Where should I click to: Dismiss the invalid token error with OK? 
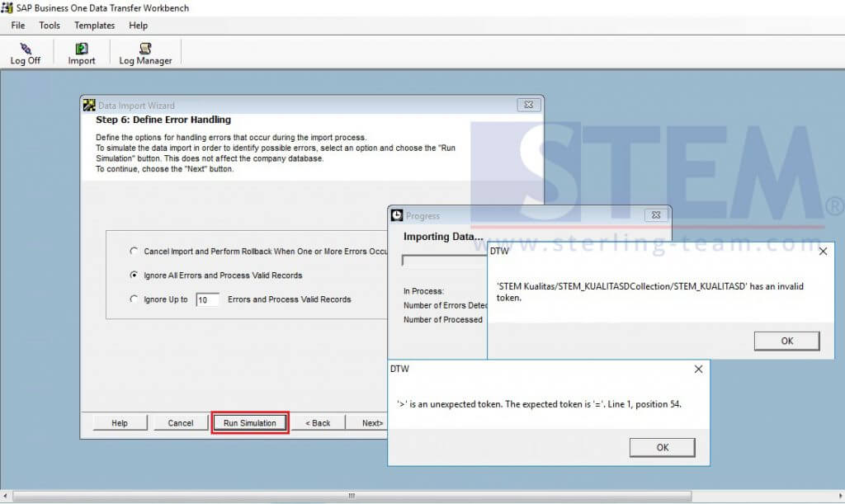pyautogui.click(x=786, y=341)
